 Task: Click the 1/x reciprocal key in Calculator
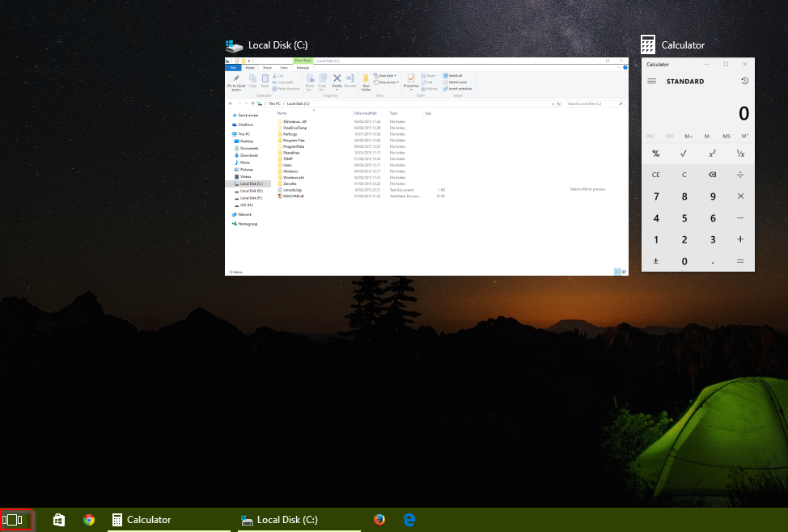[740, 154]
